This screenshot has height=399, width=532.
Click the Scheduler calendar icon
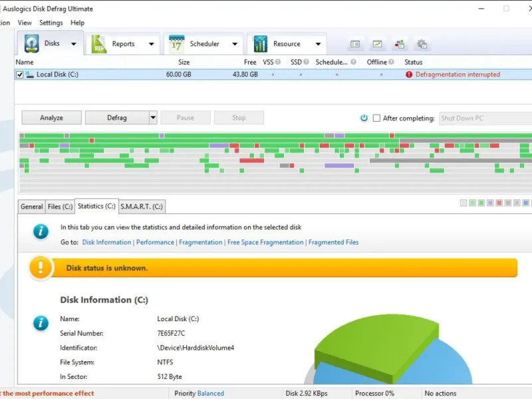click(176, 44)
